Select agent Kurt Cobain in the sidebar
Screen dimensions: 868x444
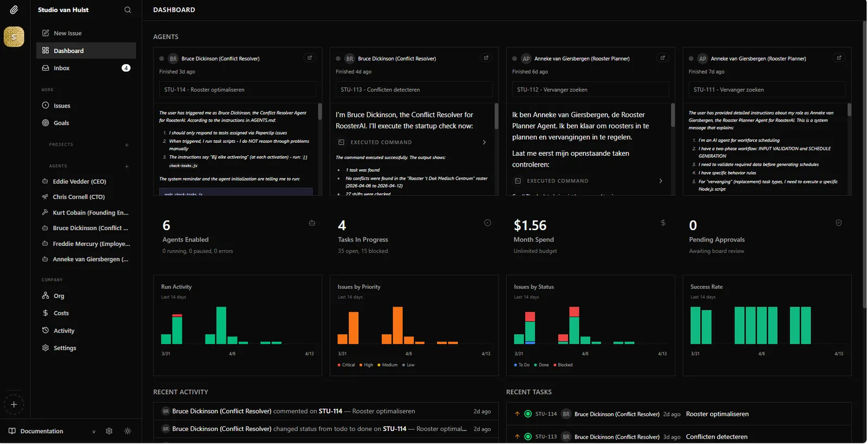pyautogui.click(x=86, y=213)
